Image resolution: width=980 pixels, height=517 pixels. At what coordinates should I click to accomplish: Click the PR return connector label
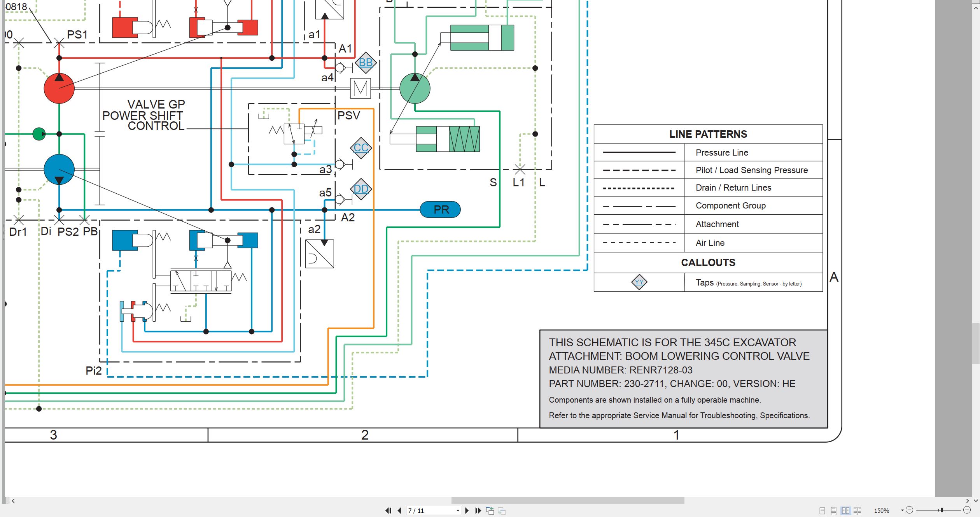441,210
